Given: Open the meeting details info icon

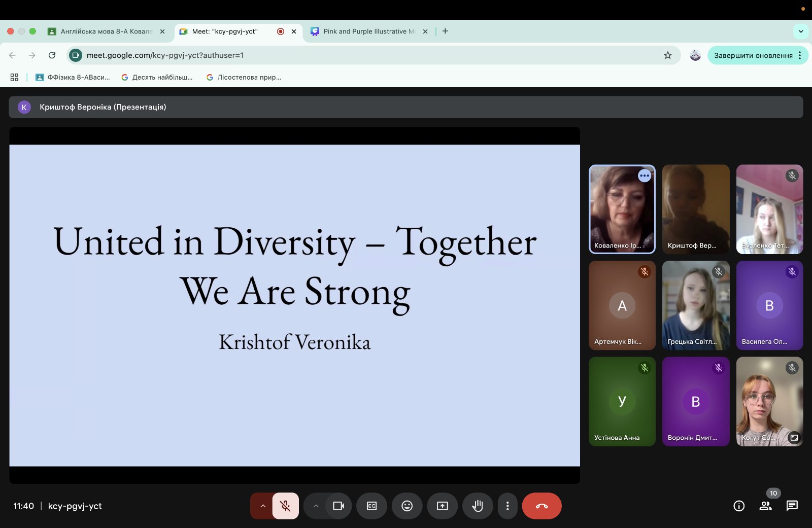Looking at the screenshot, I should point(739,506).
